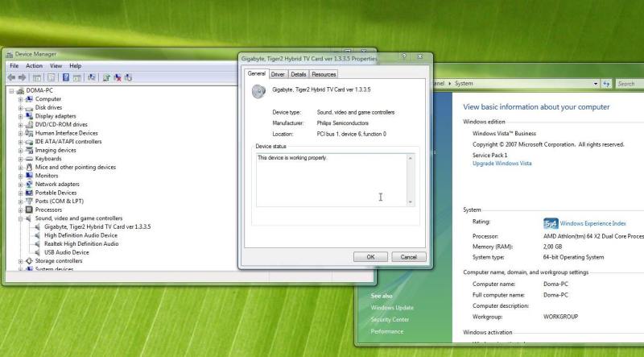Expand the Display adapters node

[20, 116]
